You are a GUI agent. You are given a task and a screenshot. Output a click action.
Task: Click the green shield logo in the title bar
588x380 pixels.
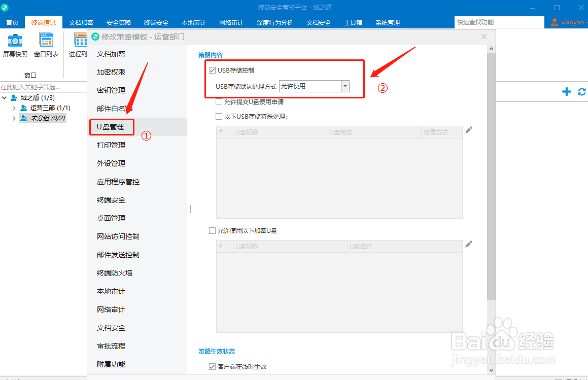pos(6,7)
